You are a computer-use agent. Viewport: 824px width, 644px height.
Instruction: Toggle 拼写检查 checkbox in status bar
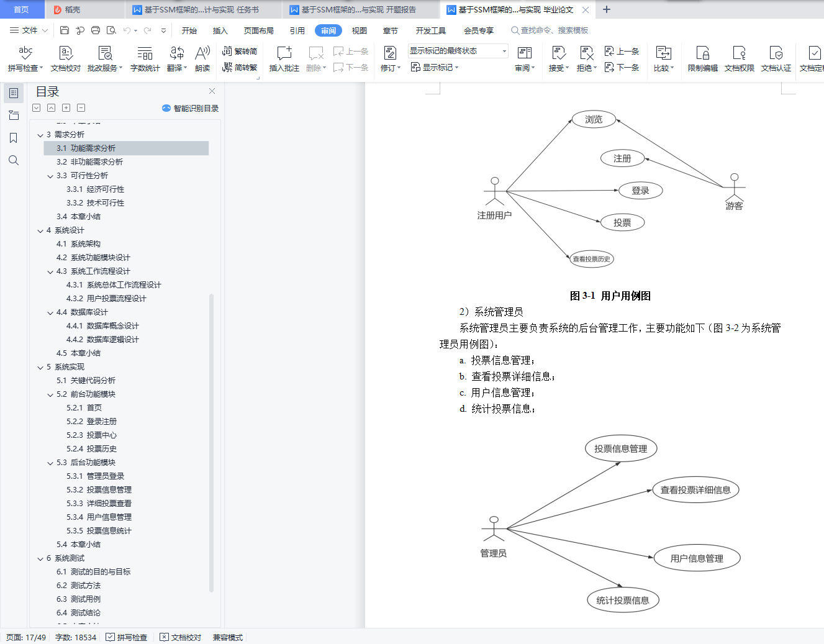(x=127, y=637)
